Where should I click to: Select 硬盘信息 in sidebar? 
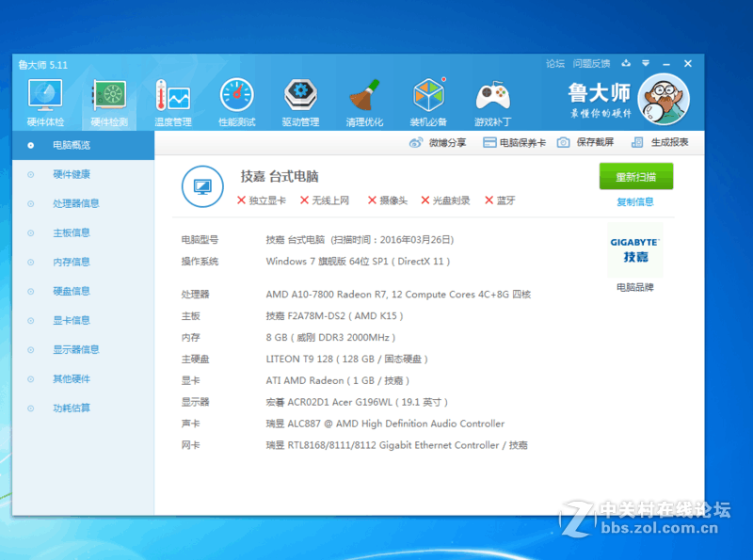click(x=83, y=291)
